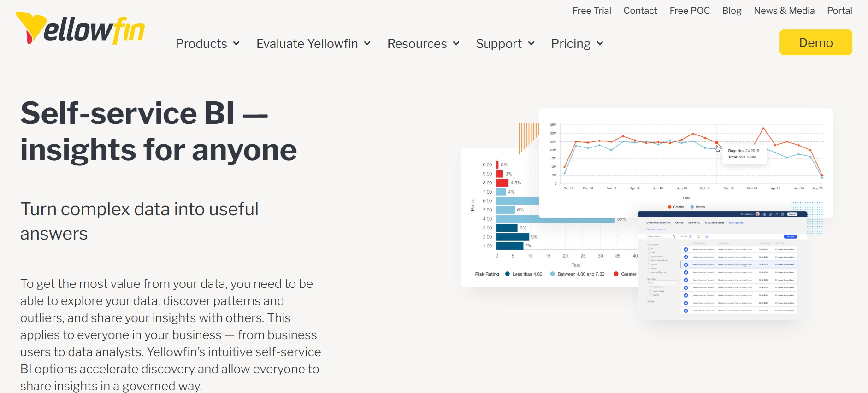Click the blue report icon on the highlighted row
The width and height of the screenshot is (868, 393).
[x=686, y=265]
